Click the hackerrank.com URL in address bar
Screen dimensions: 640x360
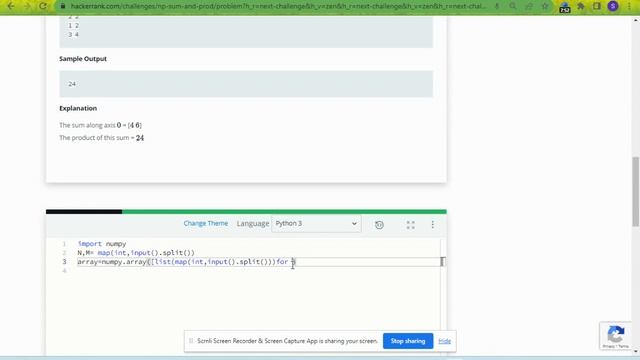278,6
